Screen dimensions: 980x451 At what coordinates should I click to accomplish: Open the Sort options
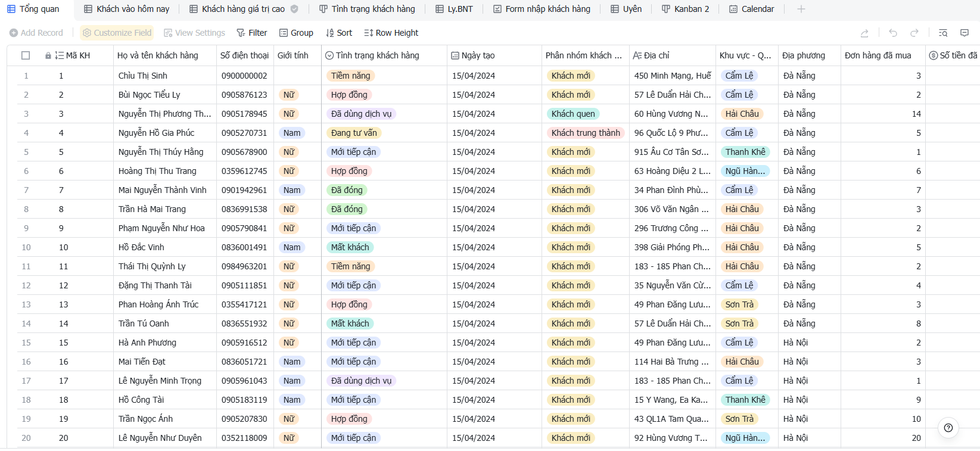tap(339, 33)
